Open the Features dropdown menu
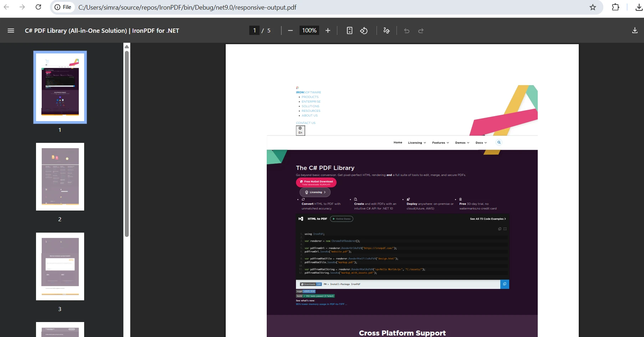This screenshot has width=644, height=337. (x=440, y=142)
